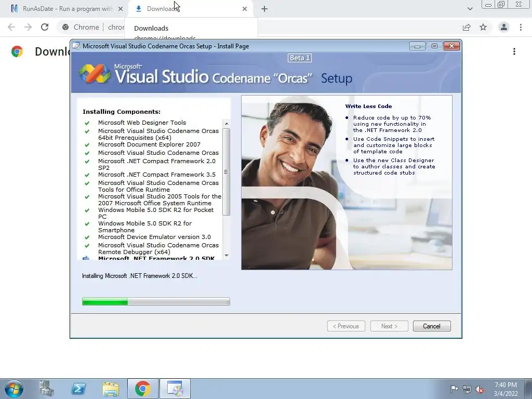Click the installation progress bar
This screenshot has width=532, height=399.
(156, 301)
